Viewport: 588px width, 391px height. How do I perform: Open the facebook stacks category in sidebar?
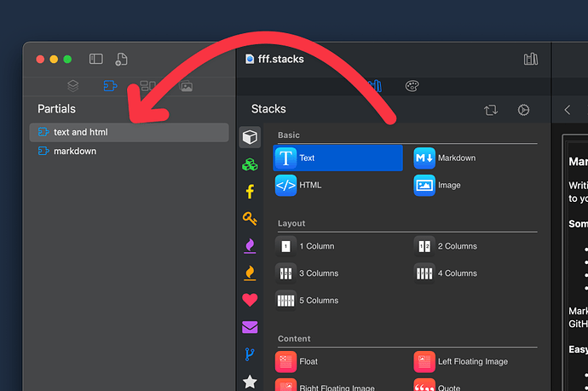250,192
